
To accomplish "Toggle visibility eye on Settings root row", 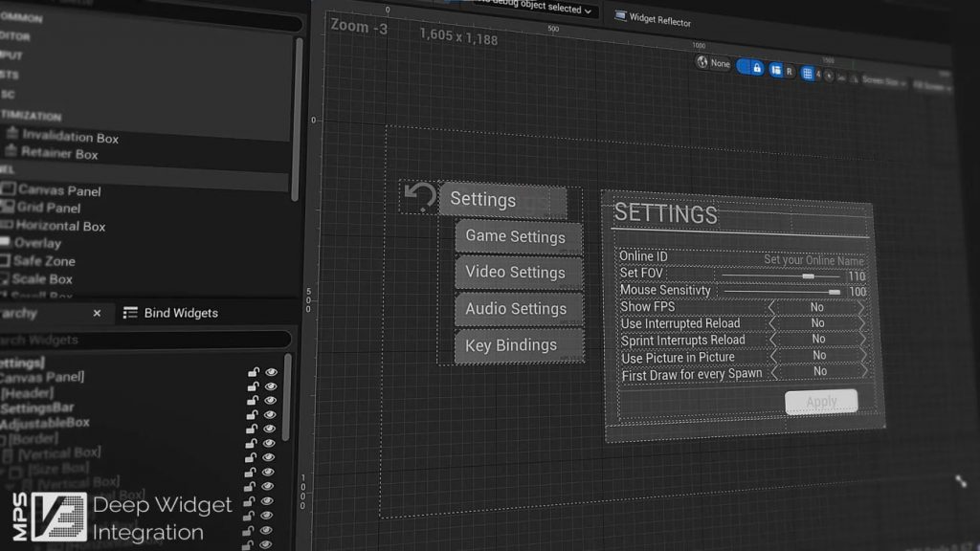I will [271, 372].
